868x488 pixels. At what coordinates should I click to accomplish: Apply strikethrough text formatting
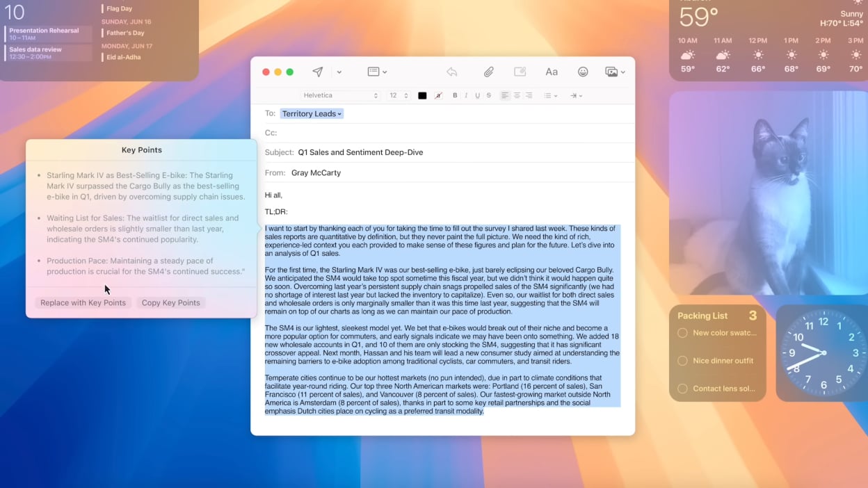pyautogui.click(x=489, y=96)
